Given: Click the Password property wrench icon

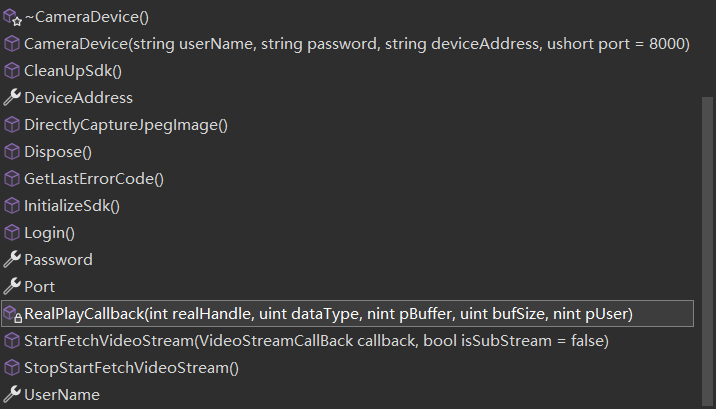Looking at the screenshot, I should tap(12, 260).
